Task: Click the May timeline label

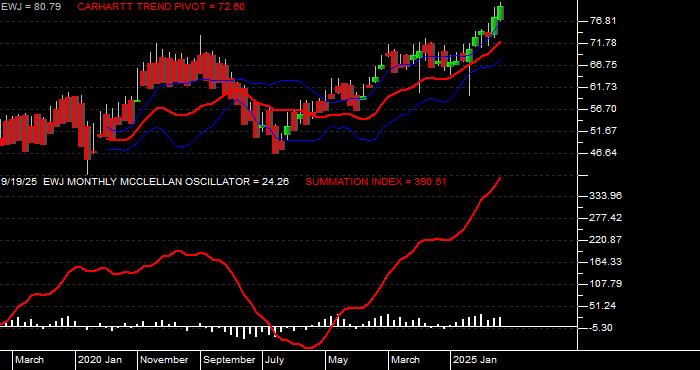Action: pyautogui.click(x=339, y=360)
